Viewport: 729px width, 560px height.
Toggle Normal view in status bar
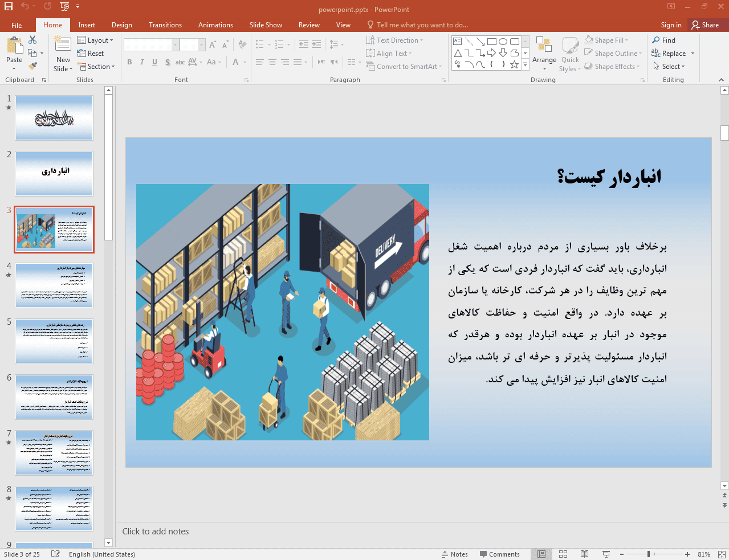pyautogui.click(x=541, y=554)
